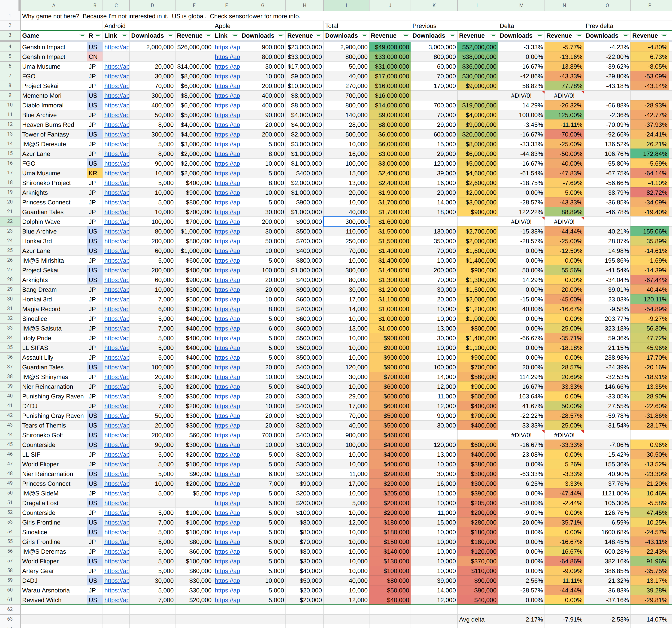The image size is (672, 628).
Task: Click filter icon for Prev delta Downloads
Action: coord(625,36)
